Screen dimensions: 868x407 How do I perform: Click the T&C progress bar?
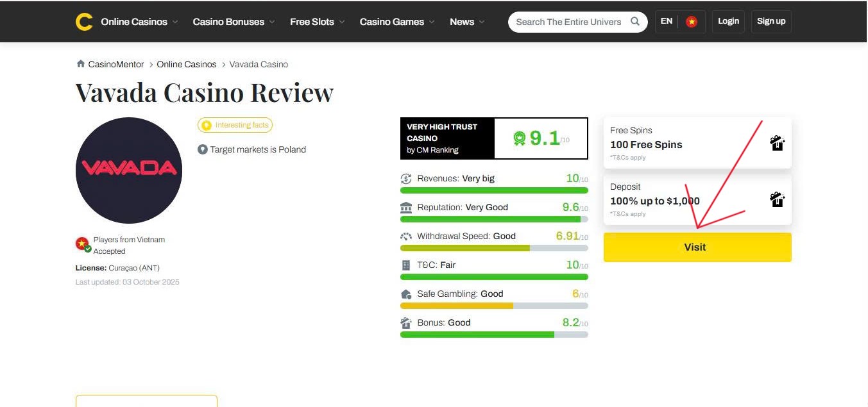pos(494,277)
